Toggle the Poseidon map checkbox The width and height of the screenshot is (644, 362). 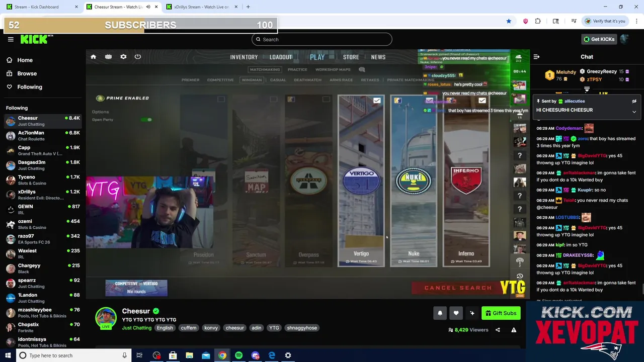click(x=221, y=99)
